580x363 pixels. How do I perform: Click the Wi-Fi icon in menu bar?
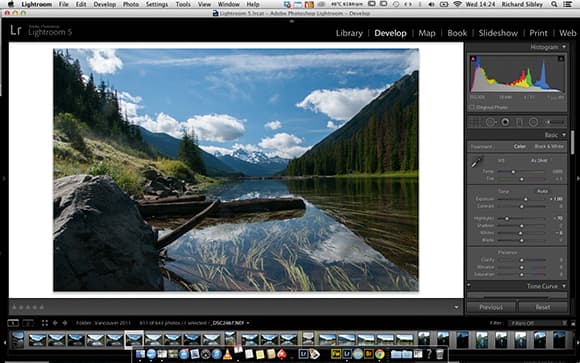(458, 4)
